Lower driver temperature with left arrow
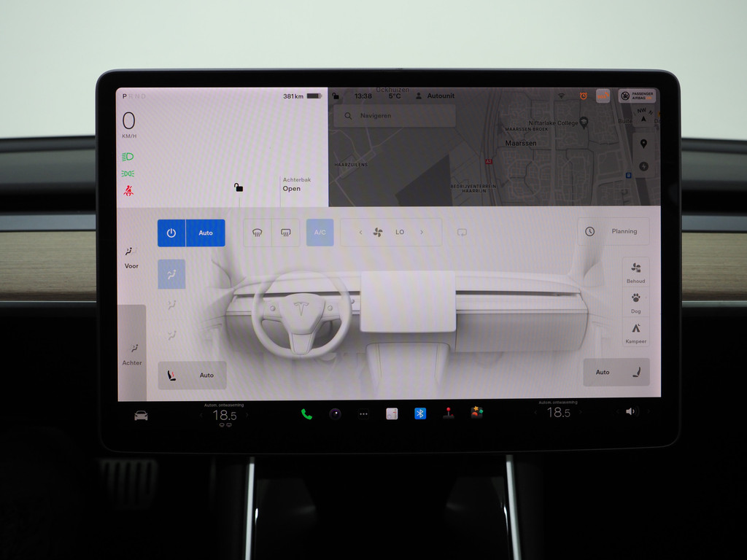 (x=201, y=415)
